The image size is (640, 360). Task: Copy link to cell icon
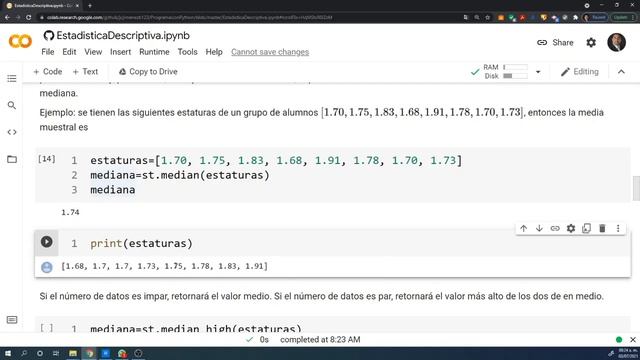click(x=555, y=229)
